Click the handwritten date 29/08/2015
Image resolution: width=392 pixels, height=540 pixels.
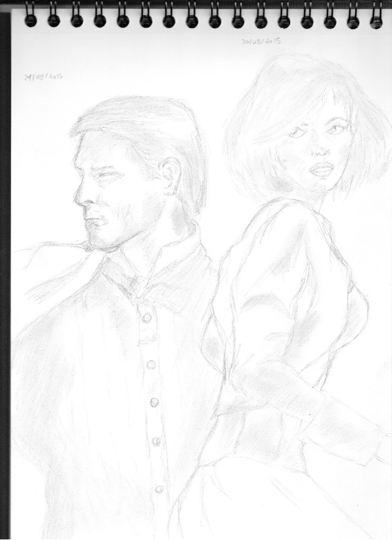pyautogui.click(x=43, y=76)
